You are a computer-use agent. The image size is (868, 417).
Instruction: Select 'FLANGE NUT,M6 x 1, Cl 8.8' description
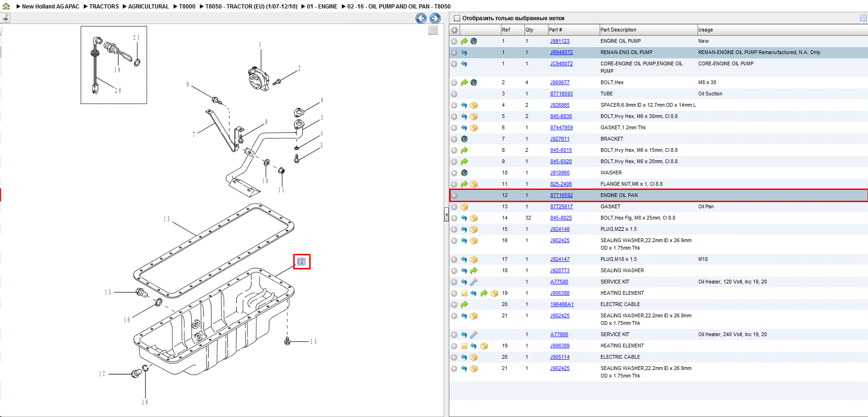[x=632, y=184]
